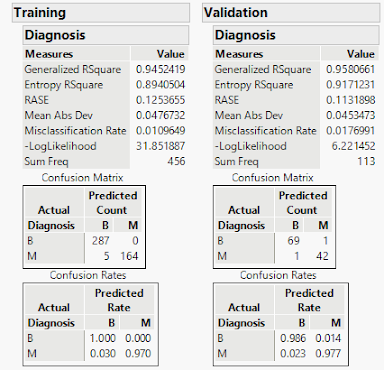384x370 pixels.
Task: Select Validation confusion rate value 0.986
Action: 293,338
